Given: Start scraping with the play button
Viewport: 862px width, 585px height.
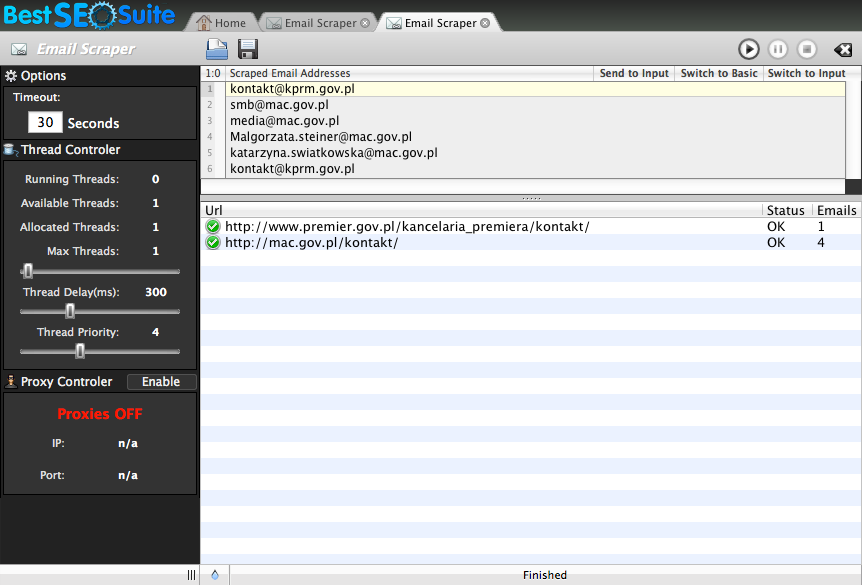Looking at the screenshot, I should (748, 49).
